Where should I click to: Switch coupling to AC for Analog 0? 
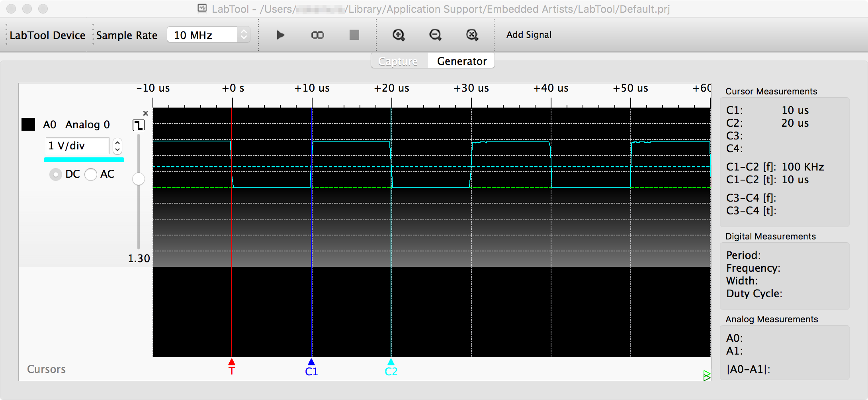(91, 174)
